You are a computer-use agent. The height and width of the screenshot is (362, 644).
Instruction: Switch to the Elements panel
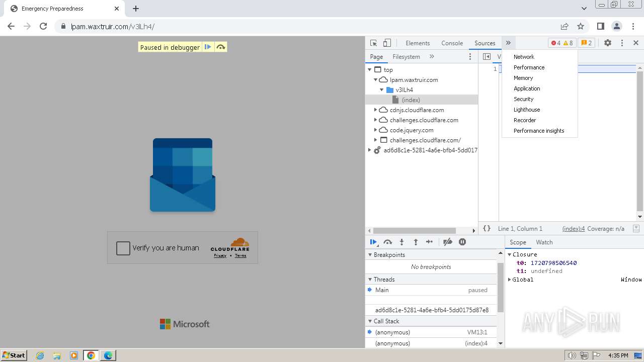[418, 43]
